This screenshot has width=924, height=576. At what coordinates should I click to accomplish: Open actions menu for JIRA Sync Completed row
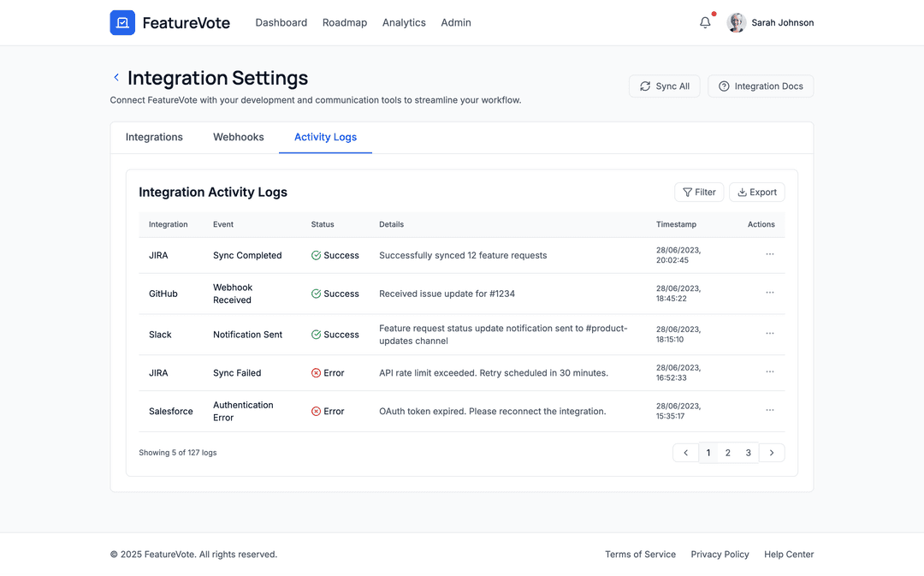click(x=769, y=254)
